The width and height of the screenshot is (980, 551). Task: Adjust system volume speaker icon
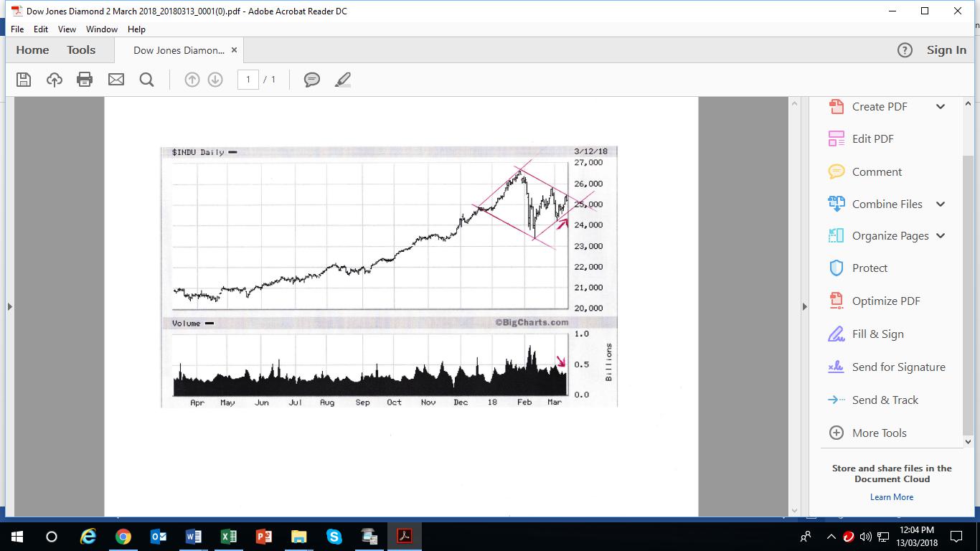pyautogui.click(x=866, y=537)
